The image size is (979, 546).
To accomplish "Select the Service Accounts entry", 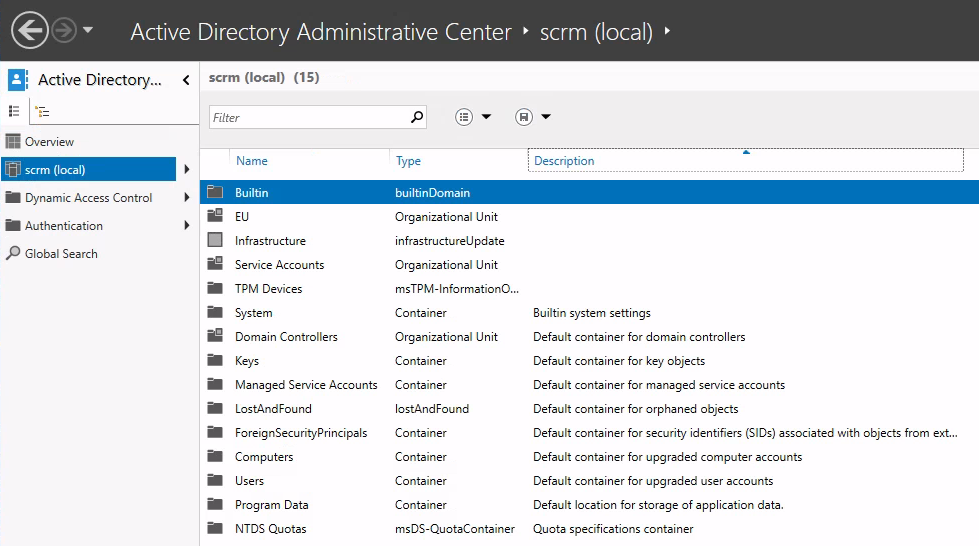I will tap(280, 265).
